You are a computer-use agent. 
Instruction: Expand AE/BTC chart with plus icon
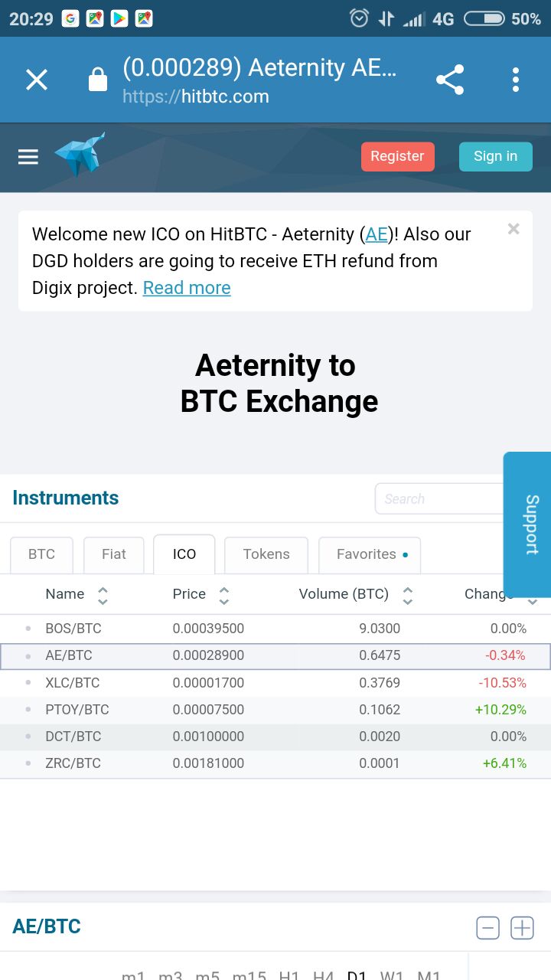click(x=522, y=928)
